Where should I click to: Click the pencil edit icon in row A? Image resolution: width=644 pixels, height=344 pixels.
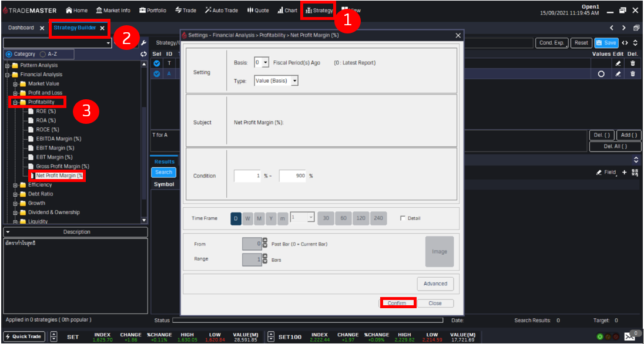click(618, 73)
